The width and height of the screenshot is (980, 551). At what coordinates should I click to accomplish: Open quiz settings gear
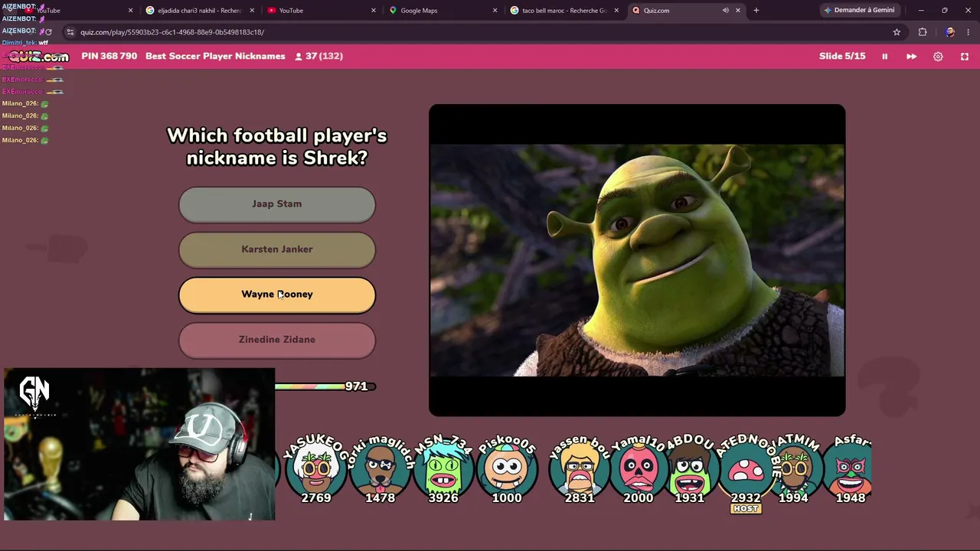[938, 57]
